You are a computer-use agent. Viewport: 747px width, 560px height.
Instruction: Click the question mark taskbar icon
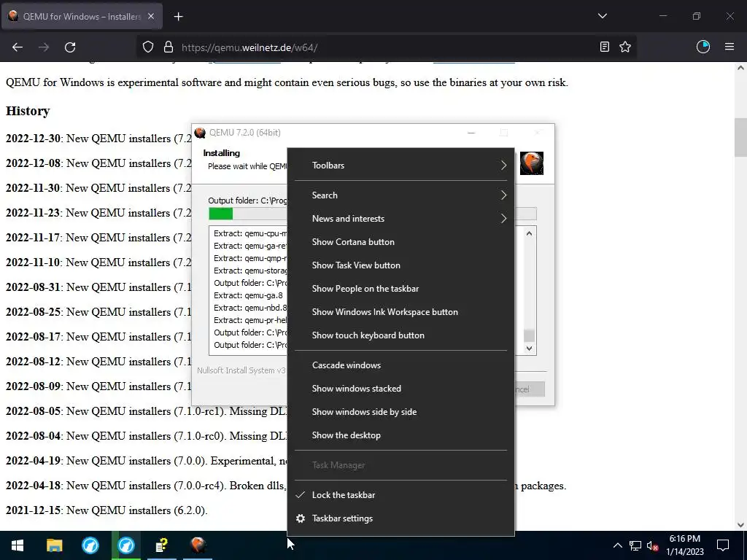coord(162,545)
